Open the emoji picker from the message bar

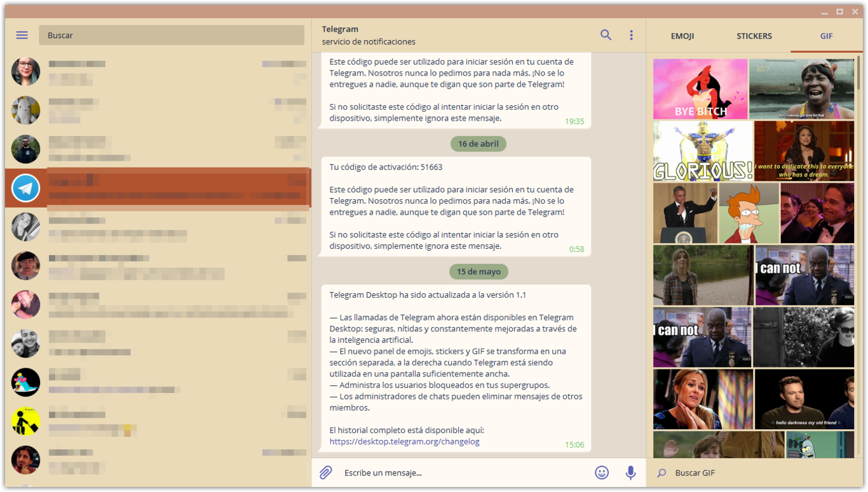[x=601, y=472]
